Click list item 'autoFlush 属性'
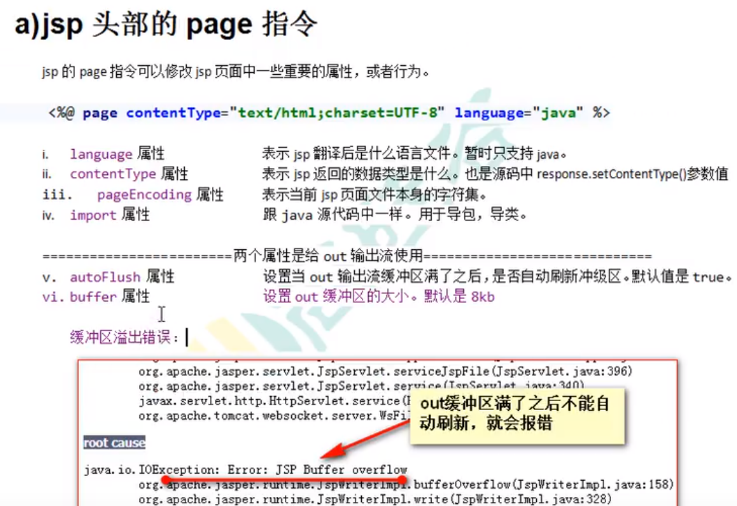 (x=122, y=276)
